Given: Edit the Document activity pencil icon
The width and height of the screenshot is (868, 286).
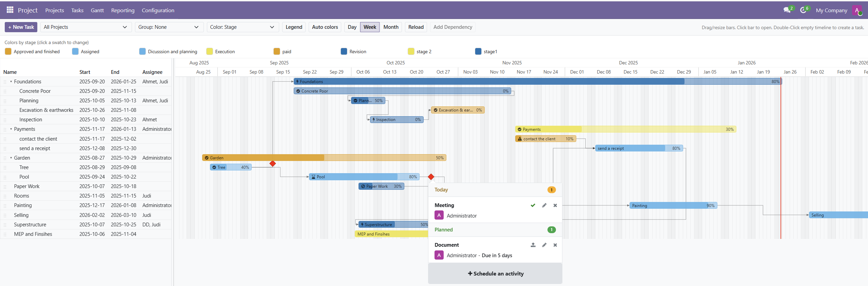Looking at the screenshot, I should (x=544, y=245).
